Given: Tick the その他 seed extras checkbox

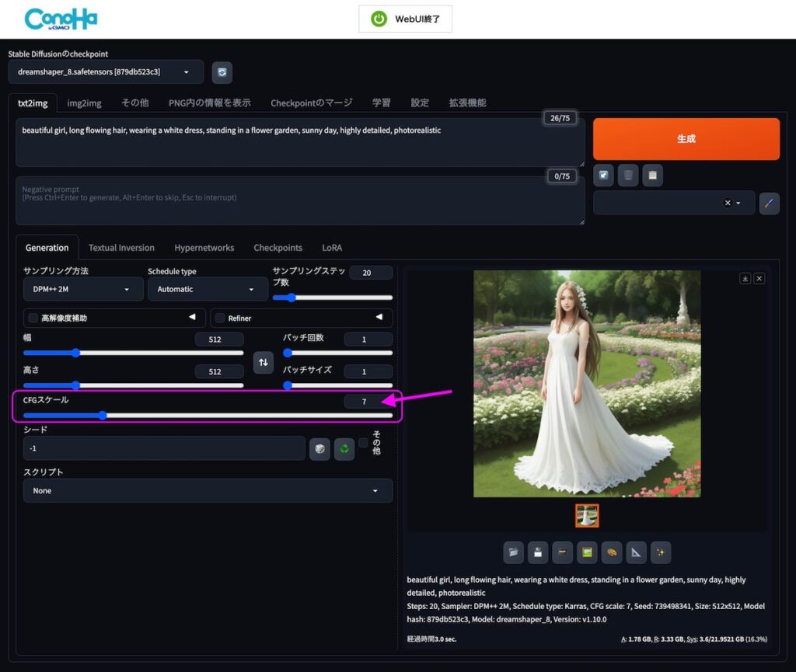Looking at the screenshot, I should [364, 443].
